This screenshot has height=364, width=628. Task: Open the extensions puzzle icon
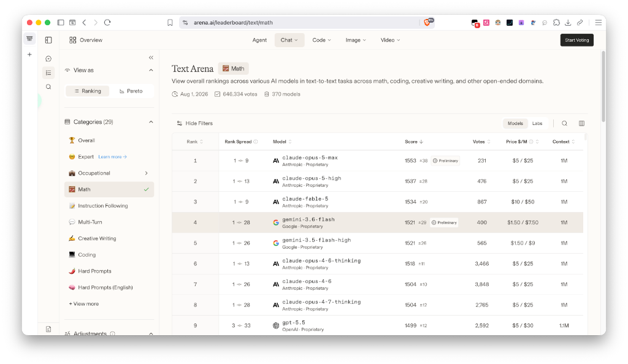pos(556,23)
